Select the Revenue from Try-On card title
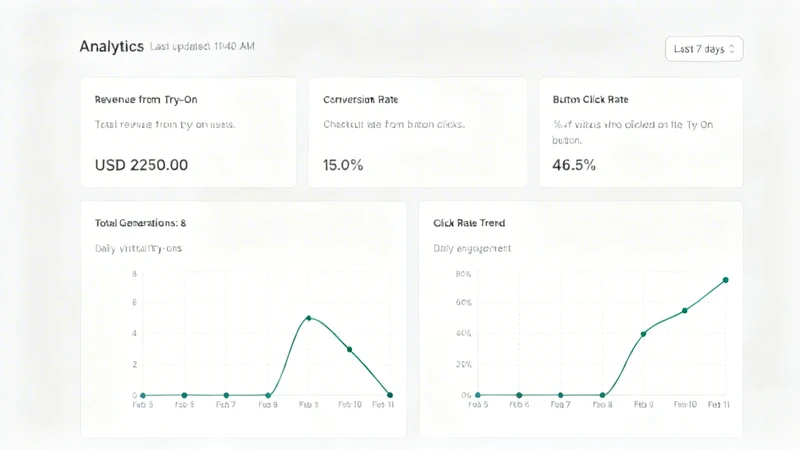 pos(146,99)
